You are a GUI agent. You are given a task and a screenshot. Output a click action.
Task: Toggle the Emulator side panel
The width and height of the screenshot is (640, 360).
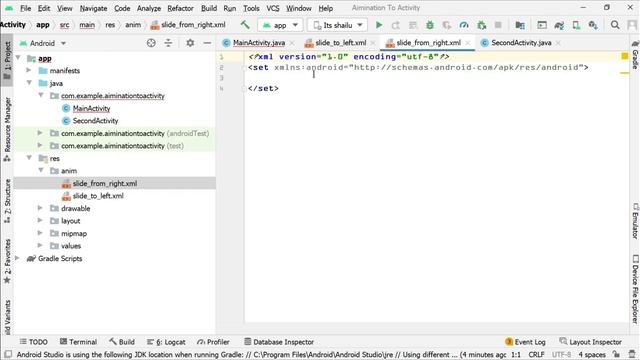coord(635,221)
